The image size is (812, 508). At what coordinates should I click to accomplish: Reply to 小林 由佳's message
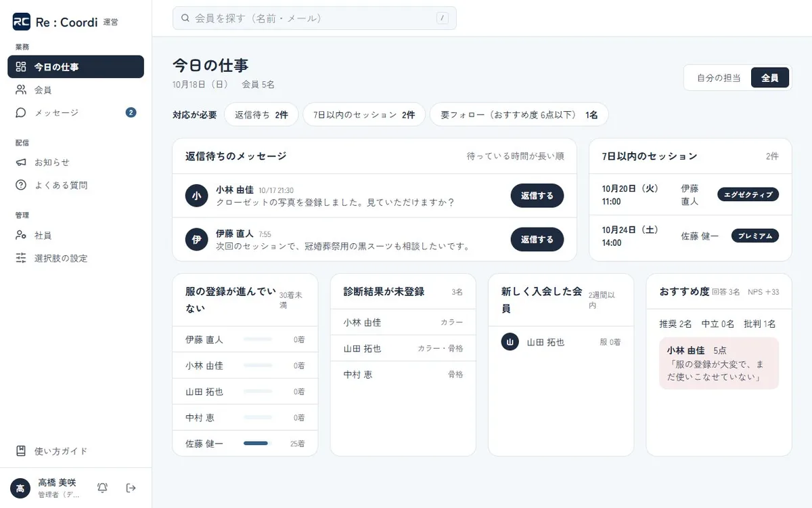[537, 196]
